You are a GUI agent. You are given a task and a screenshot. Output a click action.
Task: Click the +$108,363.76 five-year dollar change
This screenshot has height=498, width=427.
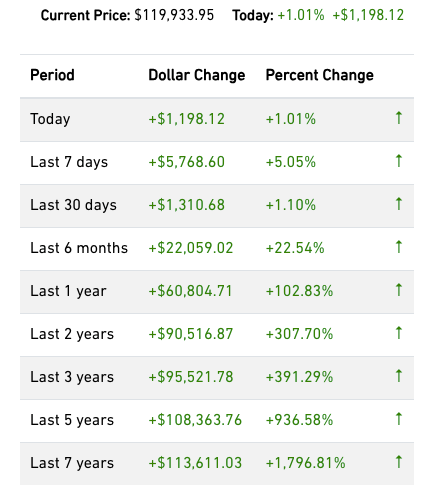pyautogui.click(x=195, y=420)
